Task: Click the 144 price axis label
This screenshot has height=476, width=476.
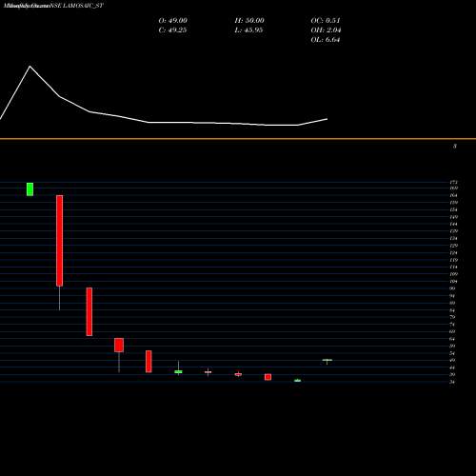Action: click(x=454, y=224)
